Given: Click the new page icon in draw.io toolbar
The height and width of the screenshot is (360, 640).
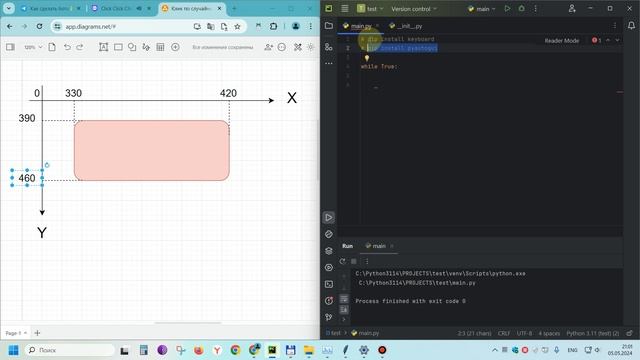Looking at the screenshot, I should tap(52, 47).
